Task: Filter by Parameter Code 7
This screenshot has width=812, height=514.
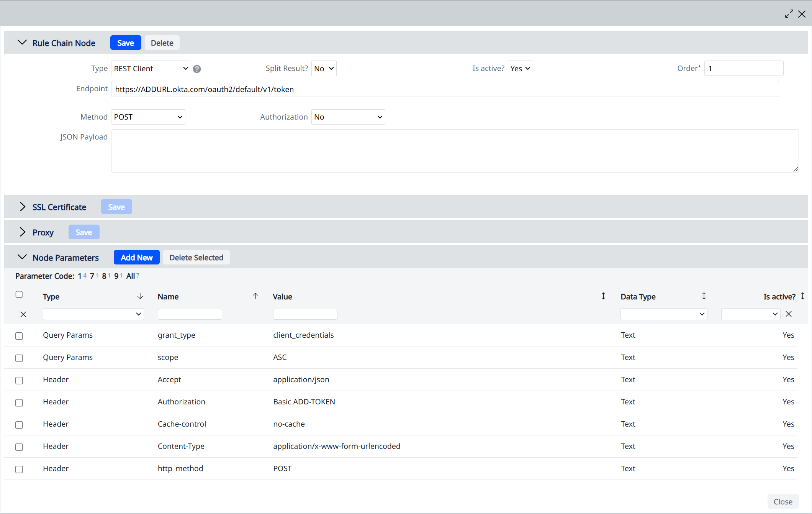Action: [92, 276]
